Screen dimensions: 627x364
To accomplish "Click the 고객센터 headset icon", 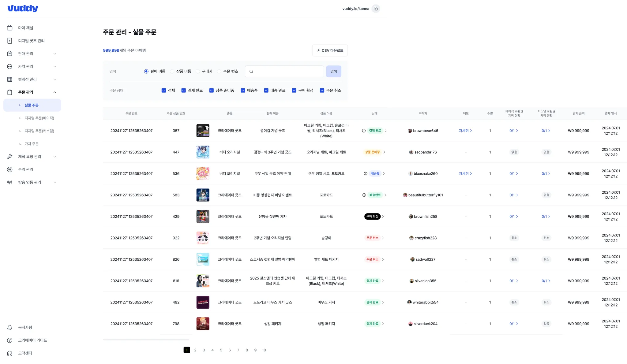I will pos(10,353).
